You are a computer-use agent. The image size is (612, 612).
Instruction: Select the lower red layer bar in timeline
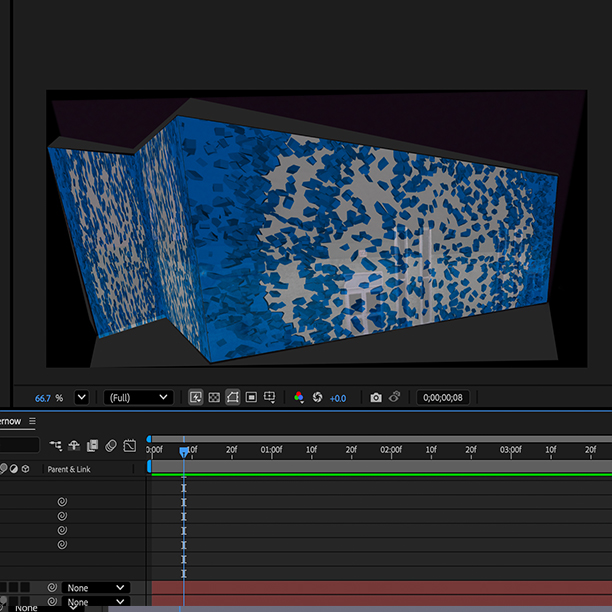pyautogui.click(x=381, y=600)
